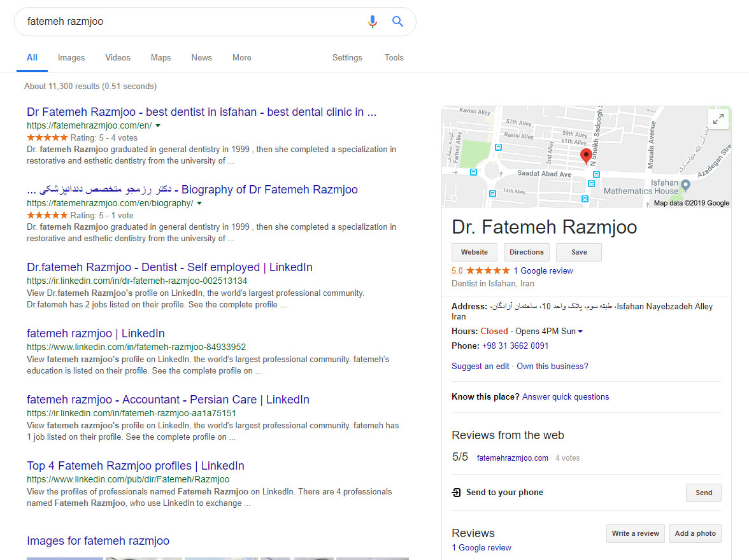749x560 pixels.
Task: Open the Accountant Persian Care LinkedIn result
Action: [x=168, y=400]
